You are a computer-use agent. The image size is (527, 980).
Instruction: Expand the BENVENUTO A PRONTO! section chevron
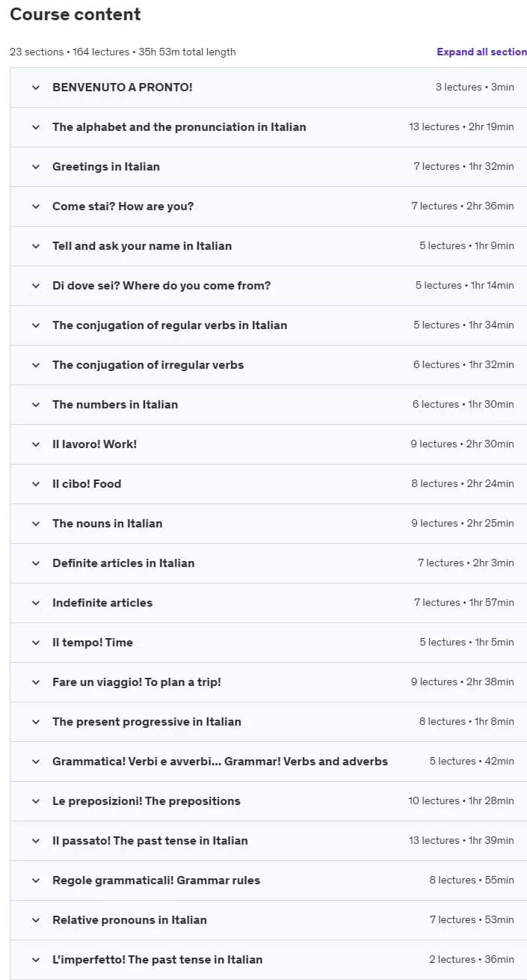(x=35, y=88)
